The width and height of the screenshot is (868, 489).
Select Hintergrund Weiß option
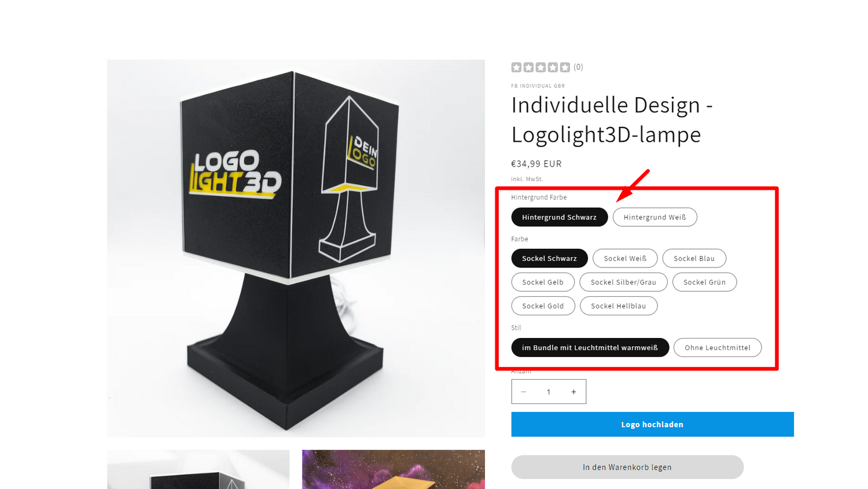coord(654,217)
